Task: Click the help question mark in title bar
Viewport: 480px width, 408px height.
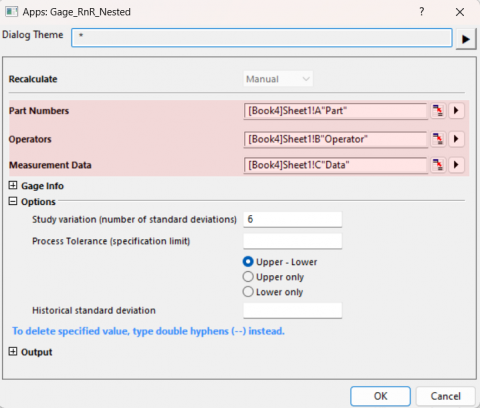Action: 422,12
